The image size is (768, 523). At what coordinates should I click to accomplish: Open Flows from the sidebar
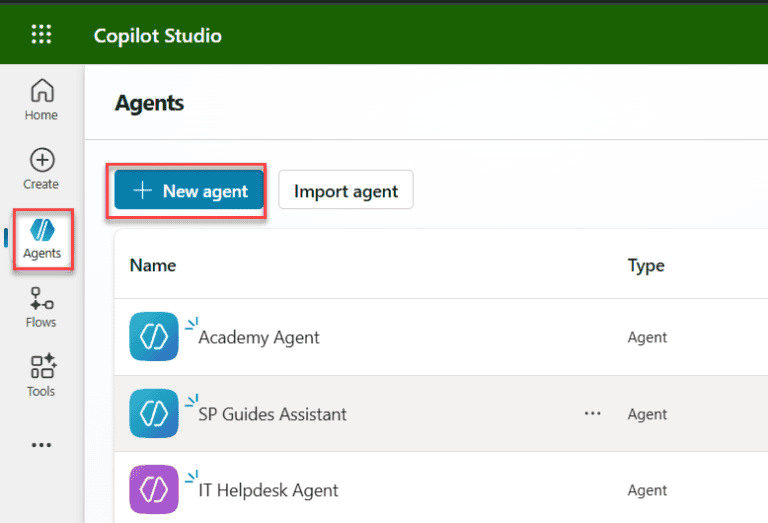[x=41, y=307]
